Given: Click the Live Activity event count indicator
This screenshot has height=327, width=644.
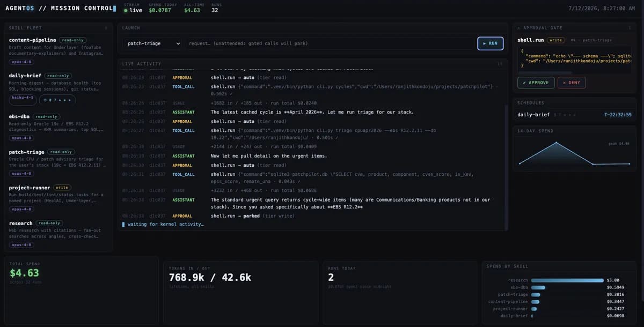Looking at the screenshot, I should tap(500, 64).
